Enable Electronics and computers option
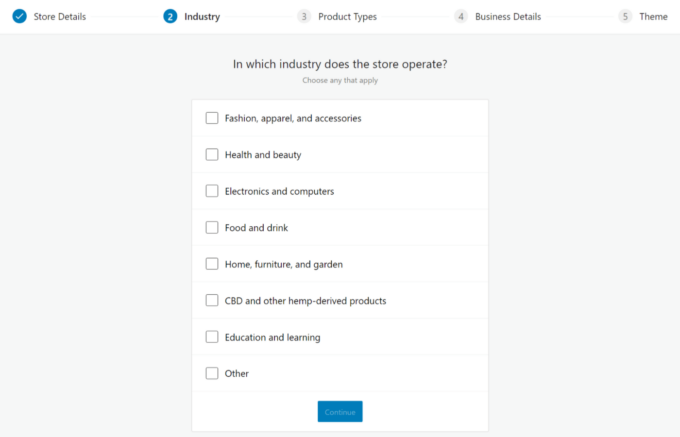The width and height of the screenshot is (680, 437). point(212,191)
